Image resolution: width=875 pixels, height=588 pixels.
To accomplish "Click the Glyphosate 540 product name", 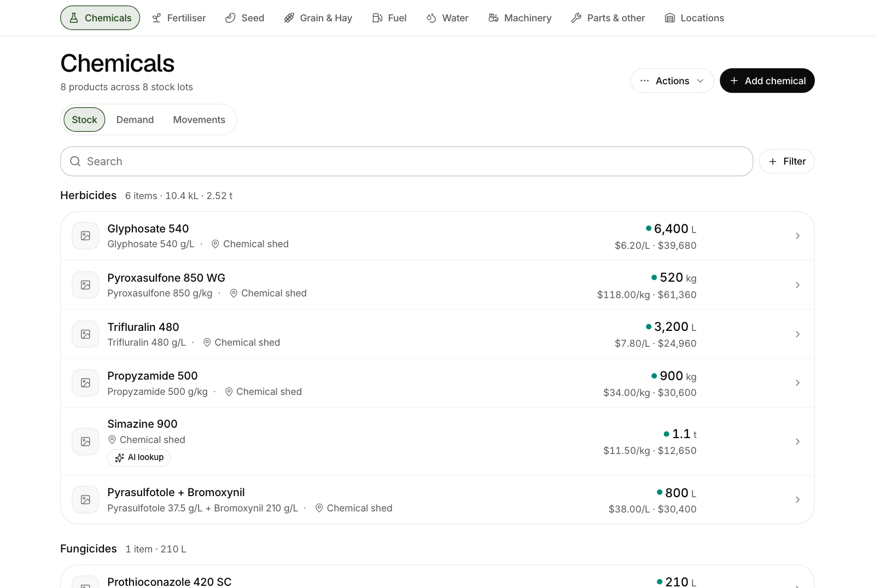I will (148, 229).
